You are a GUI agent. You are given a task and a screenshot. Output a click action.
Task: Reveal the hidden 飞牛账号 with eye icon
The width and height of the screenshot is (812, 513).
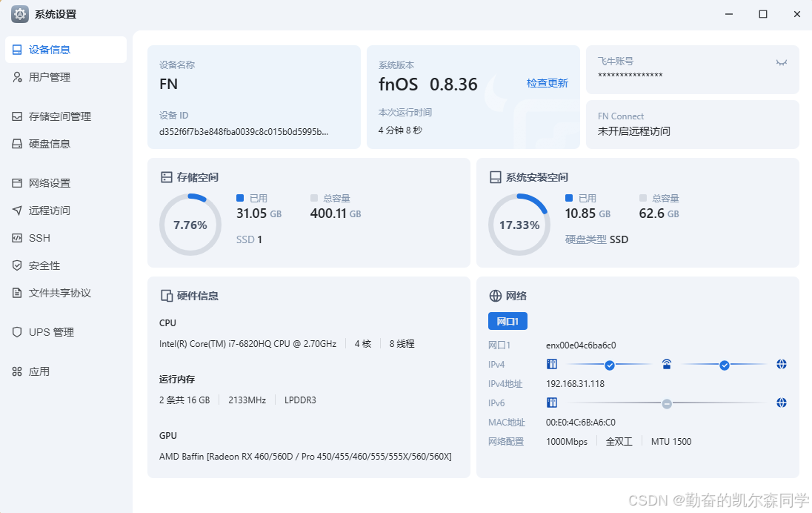(782, 63)
